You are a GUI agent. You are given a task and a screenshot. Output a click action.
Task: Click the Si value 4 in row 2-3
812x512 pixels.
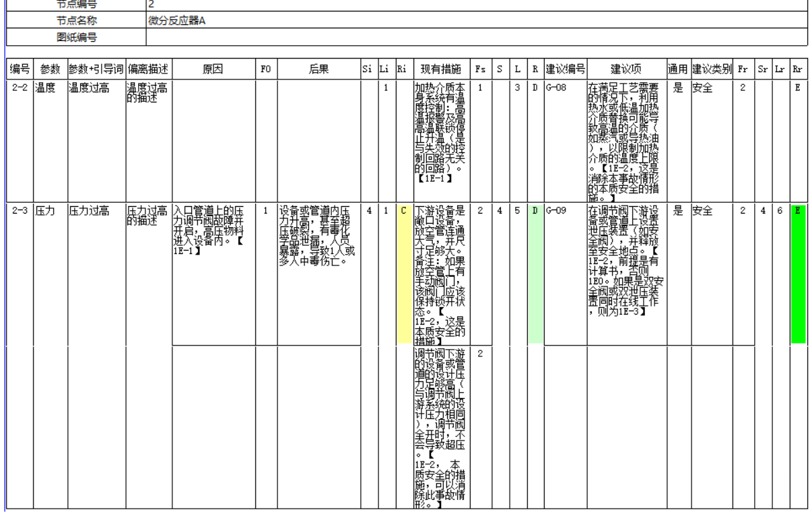tap(370, 211)
